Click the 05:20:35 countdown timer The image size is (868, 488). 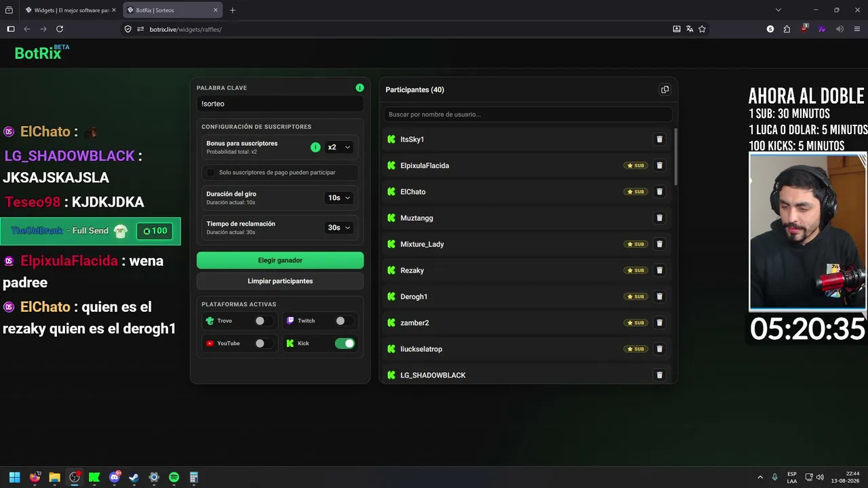click(x=808, y=329)
